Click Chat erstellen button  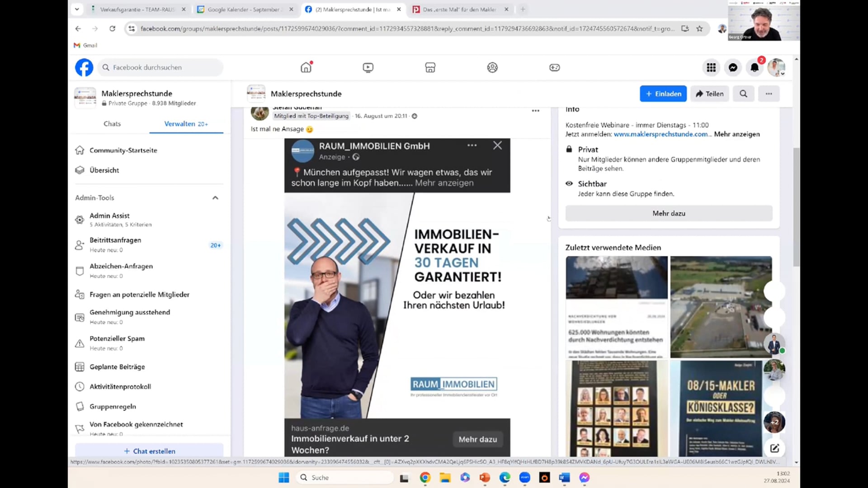click(149, 450)
